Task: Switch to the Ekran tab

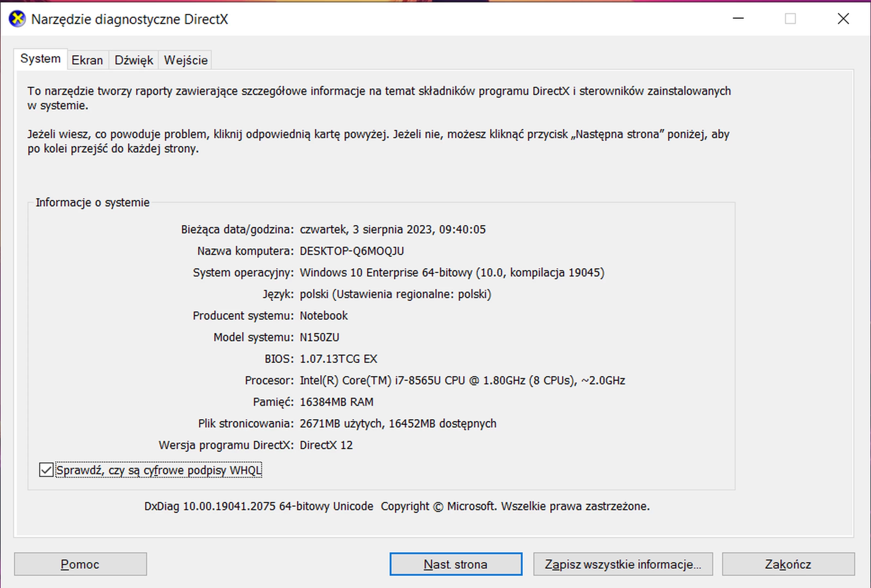Action: tap(87, 60)
